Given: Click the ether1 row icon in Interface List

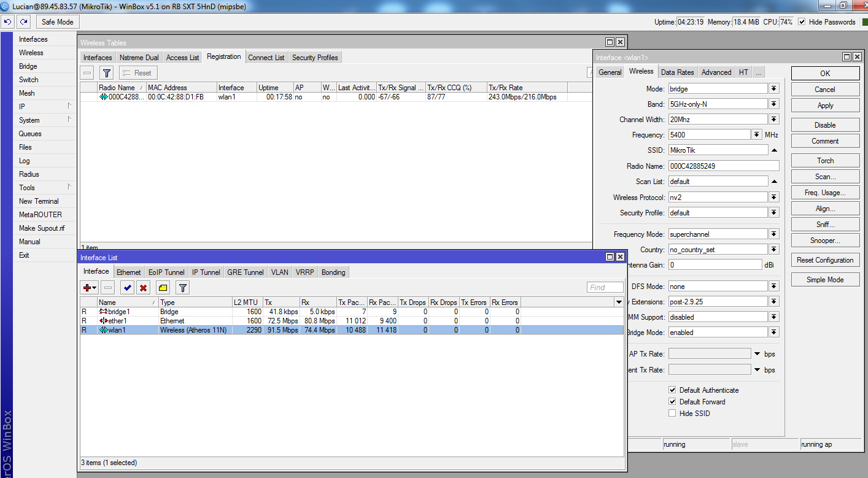Looking at the screenshot, I should 103,321.
